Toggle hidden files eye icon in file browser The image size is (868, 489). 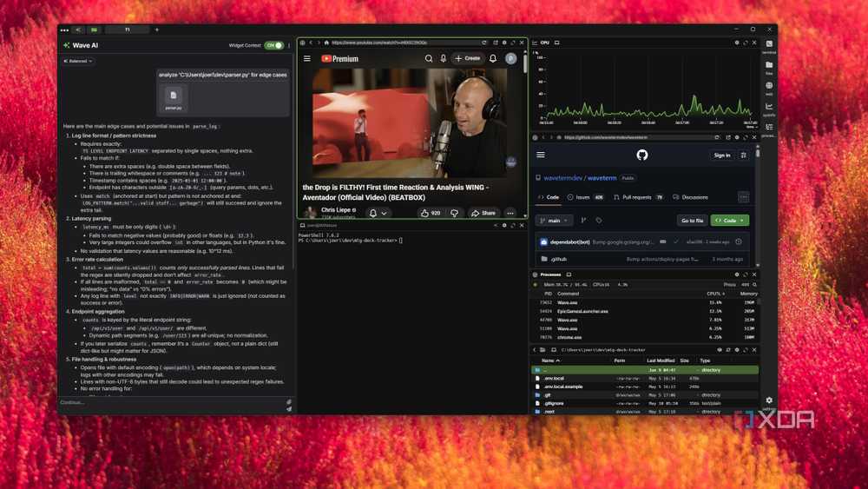tap(719, 350)
